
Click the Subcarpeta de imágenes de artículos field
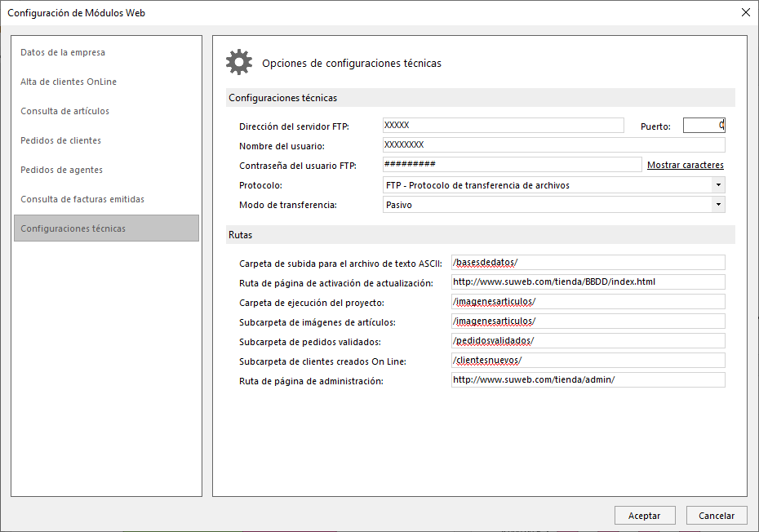coord(588,321)
